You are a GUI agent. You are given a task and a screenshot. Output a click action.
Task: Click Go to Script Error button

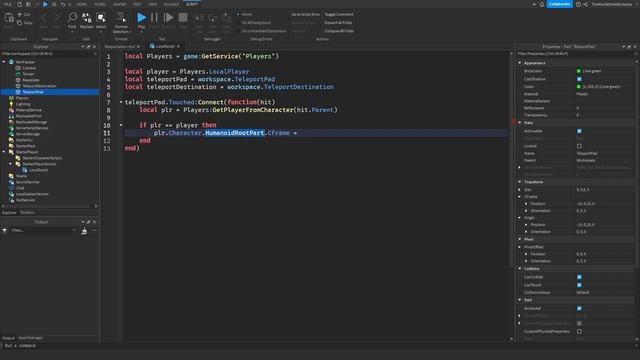pyautogui.click(x=306, y=14)
